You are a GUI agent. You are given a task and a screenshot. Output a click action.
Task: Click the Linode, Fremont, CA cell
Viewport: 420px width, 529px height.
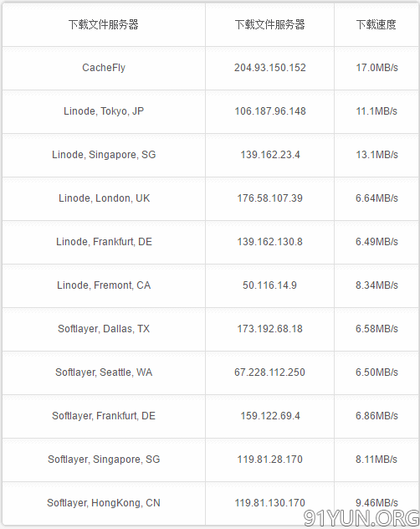click(104, 285)
